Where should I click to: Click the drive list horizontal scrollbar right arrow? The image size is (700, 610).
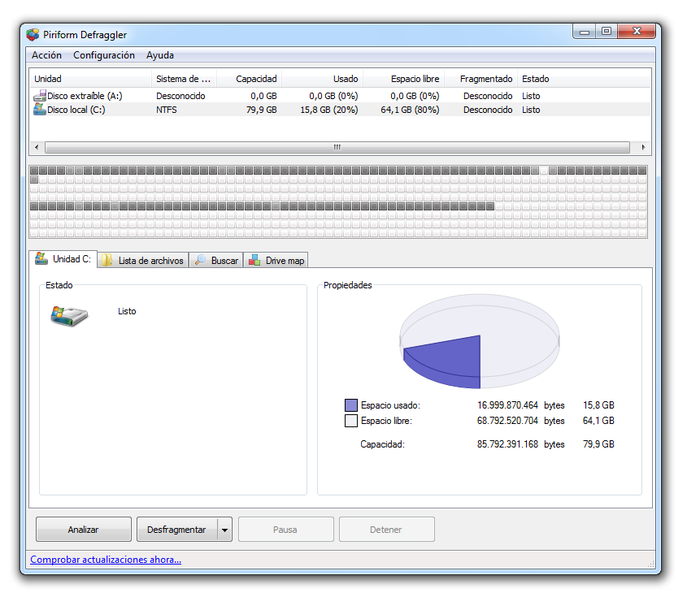(643, 147)
